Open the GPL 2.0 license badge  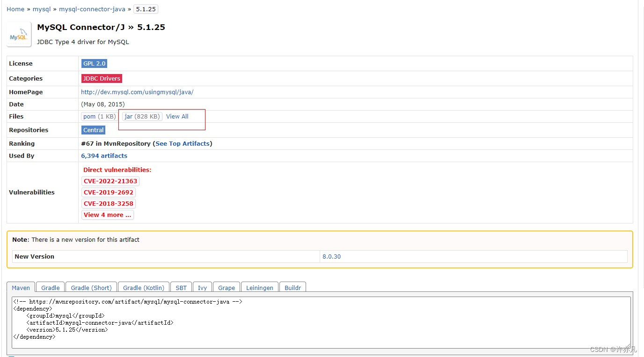(x=95, y=63)
